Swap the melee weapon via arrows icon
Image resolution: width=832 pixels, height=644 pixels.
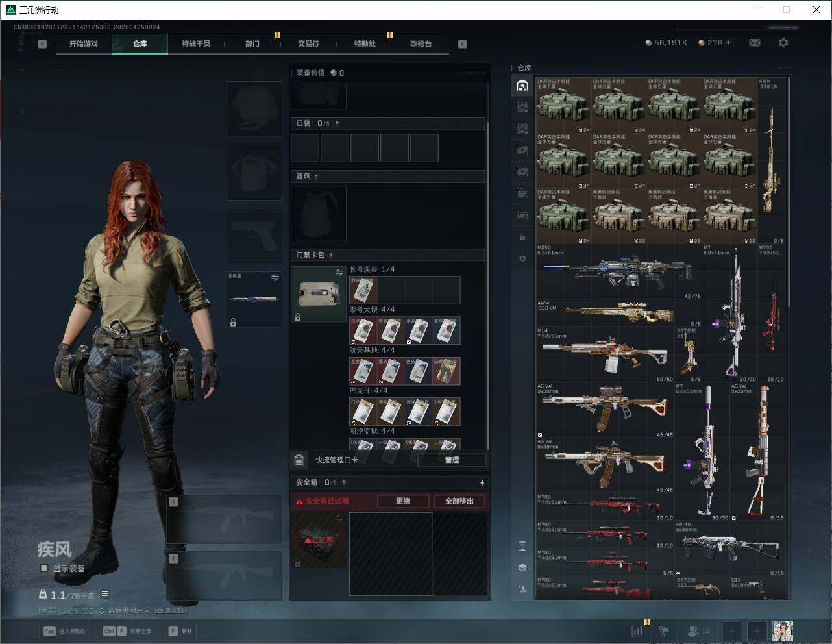coord(275,277)
